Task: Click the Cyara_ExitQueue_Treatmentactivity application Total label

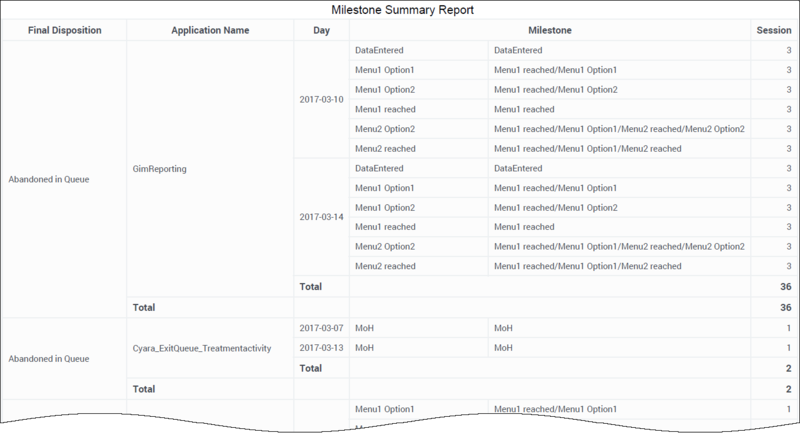Action: pyautogui.click(x=147, y=387)
